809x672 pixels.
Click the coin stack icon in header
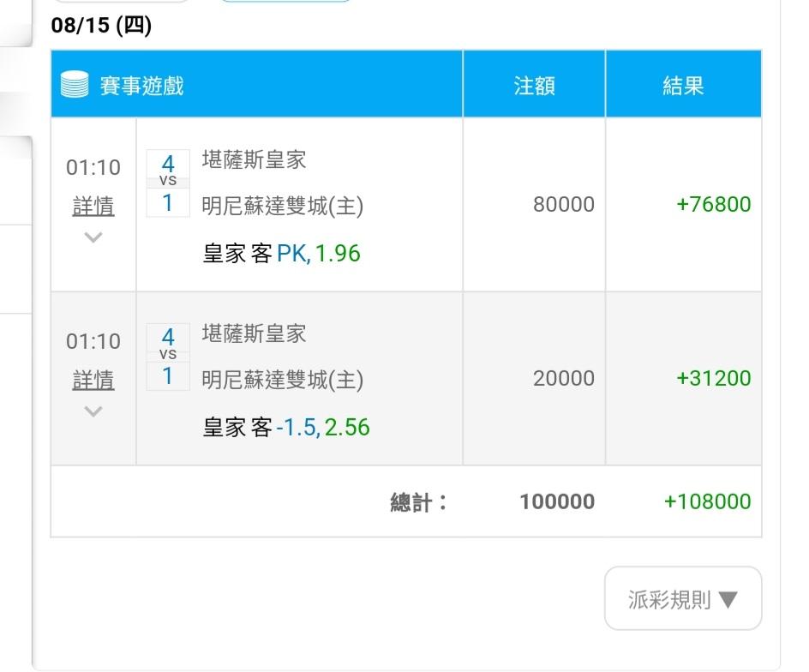[x=75, y=84]
